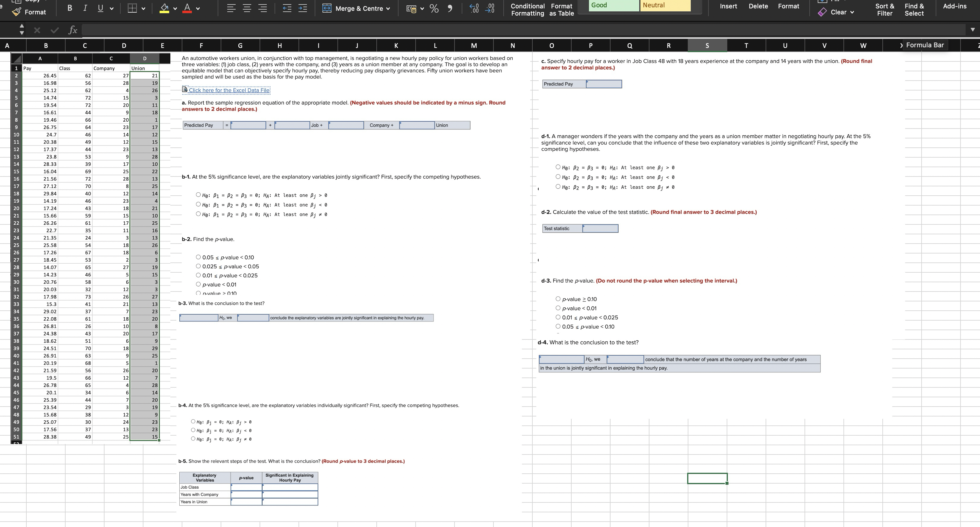Centre align text horizontally
The width and height of the screenshot is (980, 527).
click(x=247, y=8)
